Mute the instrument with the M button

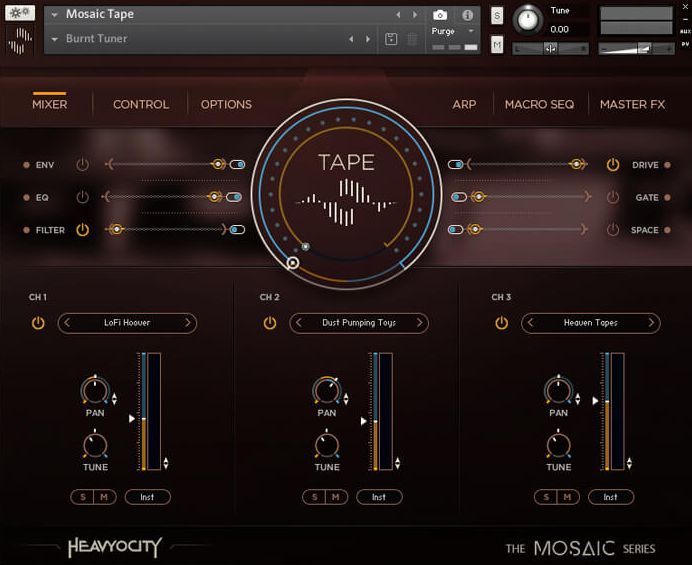point(497,45)
